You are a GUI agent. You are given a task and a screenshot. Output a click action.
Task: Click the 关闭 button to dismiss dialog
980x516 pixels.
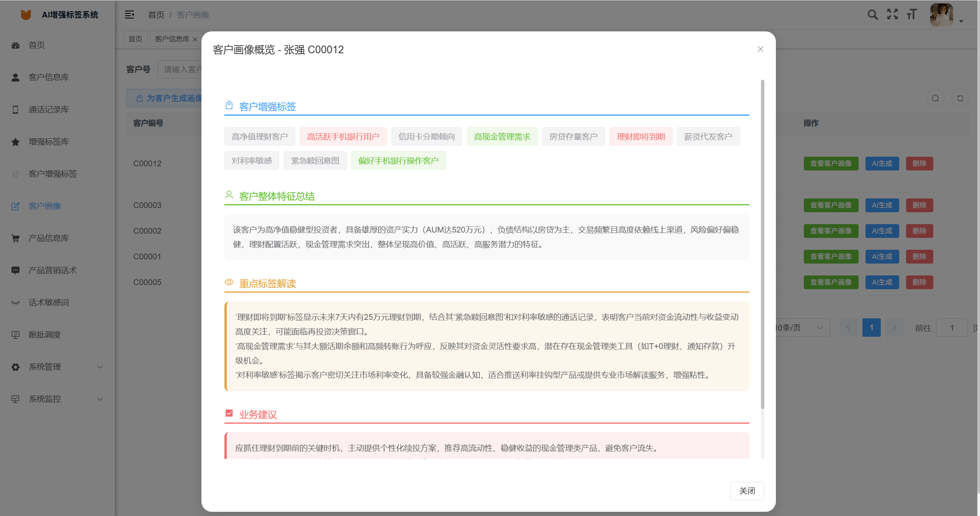[747, 491]
